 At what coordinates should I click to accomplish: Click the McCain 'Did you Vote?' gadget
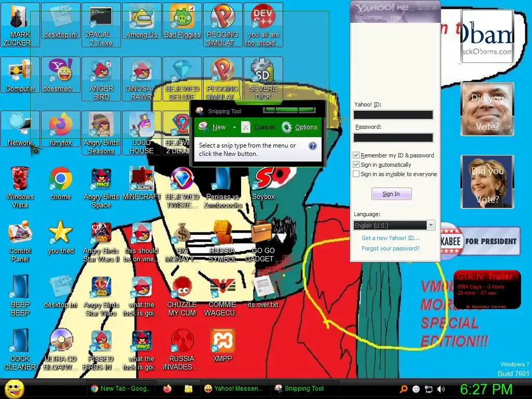[487, 109]
